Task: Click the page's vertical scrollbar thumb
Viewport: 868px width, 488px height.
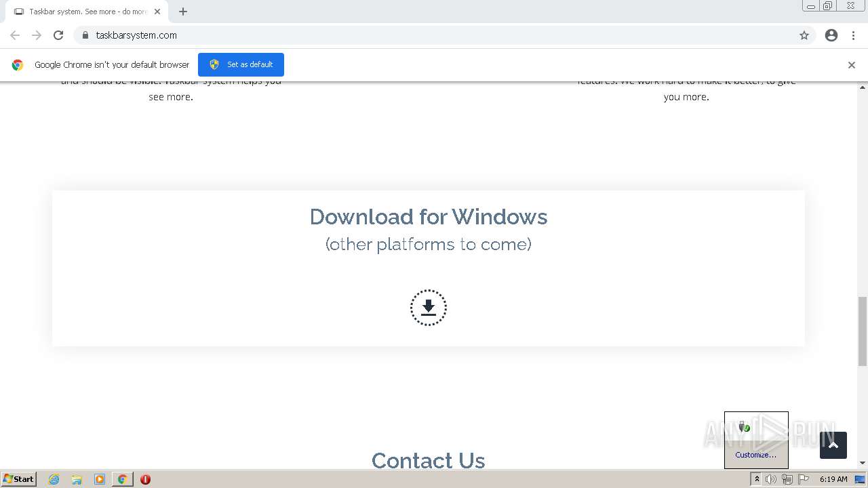Action: click(x=863, y=331)
